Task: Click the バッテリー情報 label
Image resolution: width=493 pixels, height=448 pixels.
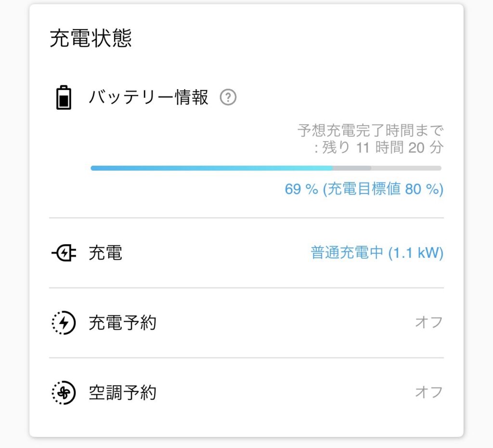Action: tap(148, 98)
